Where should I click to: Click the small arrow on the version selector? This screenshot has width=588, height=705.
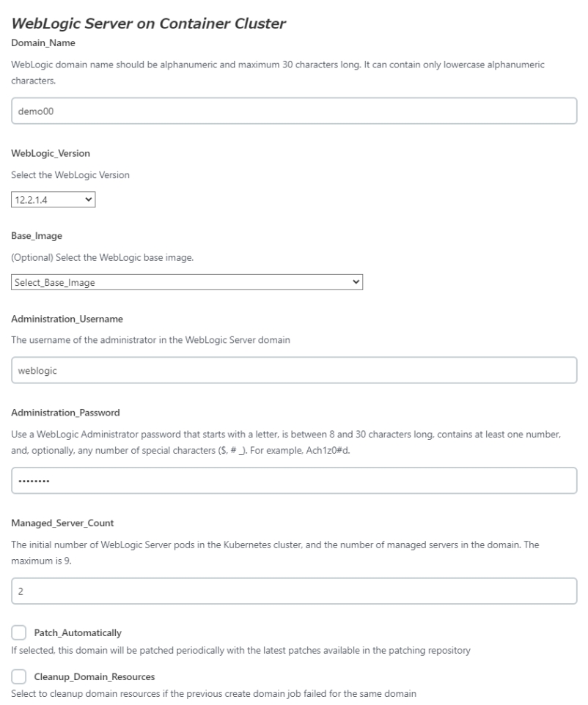(89, 199)
